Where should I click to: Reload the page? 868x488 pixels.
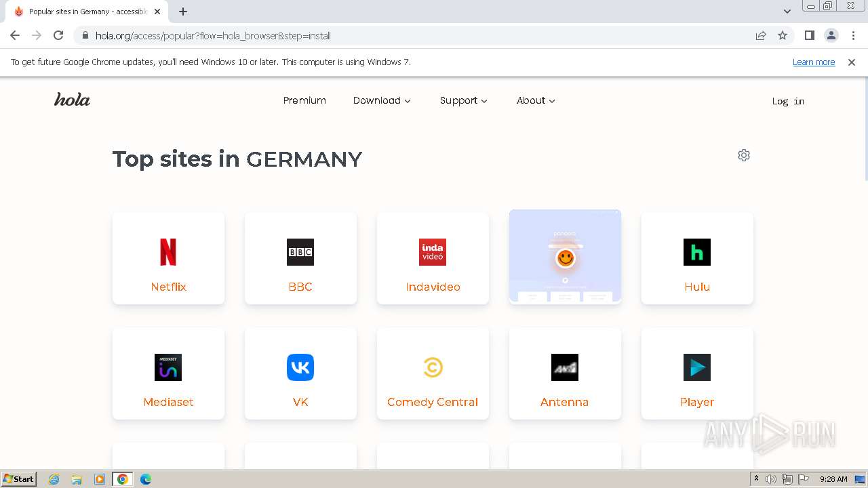[x=58, y=35]
